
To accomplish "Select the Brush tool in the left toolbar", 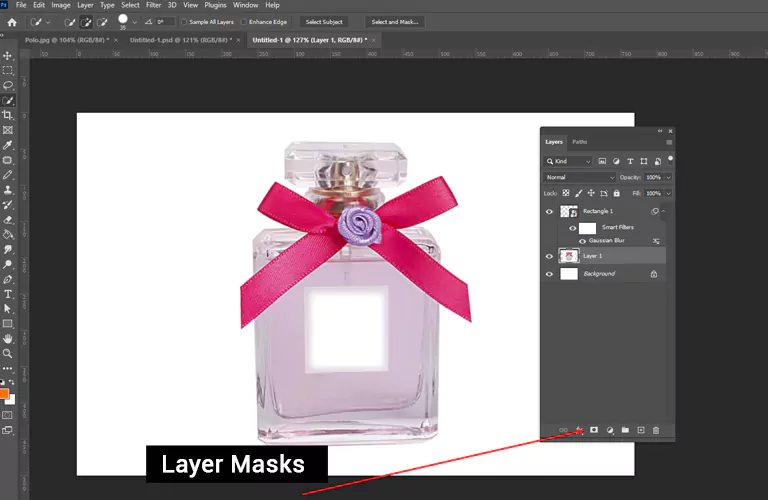I will [7, 175].
